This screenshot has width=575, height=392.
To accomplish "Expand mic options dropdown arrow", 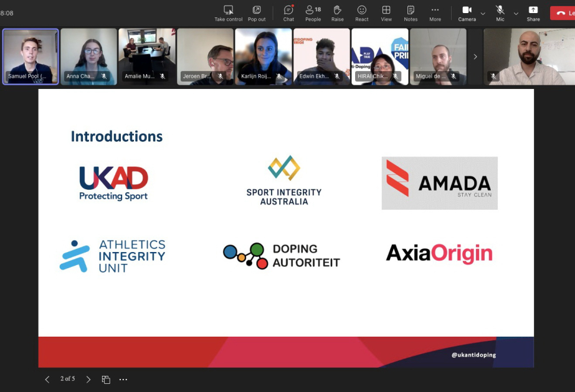I will 516,14.
